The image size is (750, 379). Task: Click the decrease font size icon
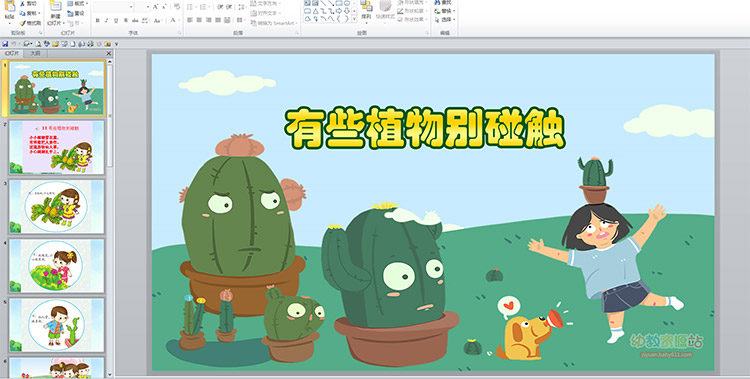click(165, 7)
